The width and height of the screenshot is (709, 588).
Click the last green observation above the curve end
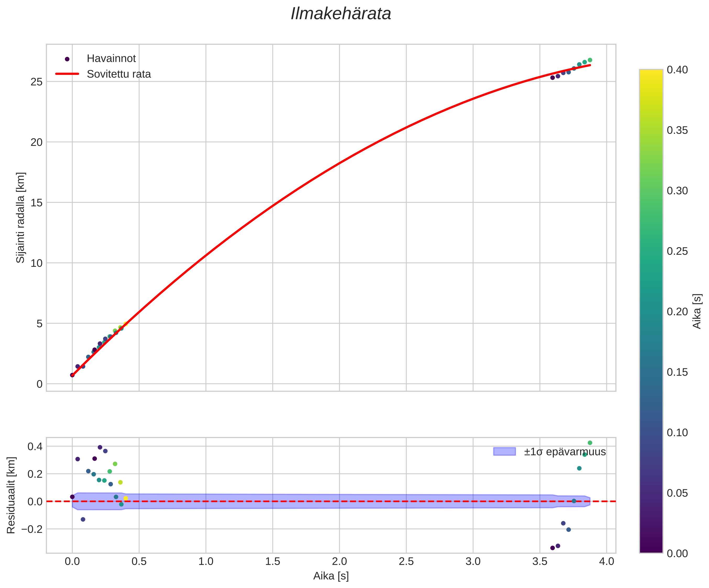[590, 60]
